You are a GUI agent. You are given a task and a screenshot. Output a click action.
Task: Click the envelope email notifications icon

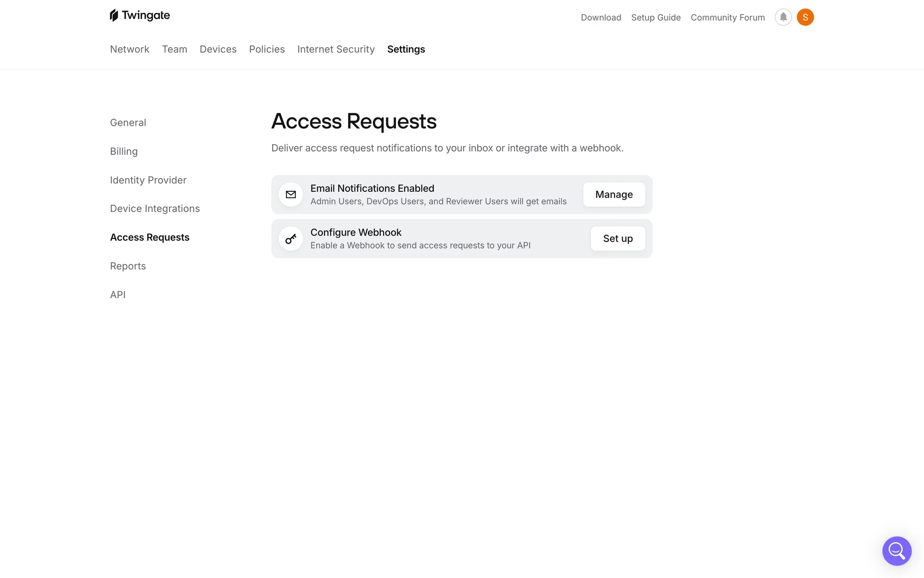click(291, 195)
